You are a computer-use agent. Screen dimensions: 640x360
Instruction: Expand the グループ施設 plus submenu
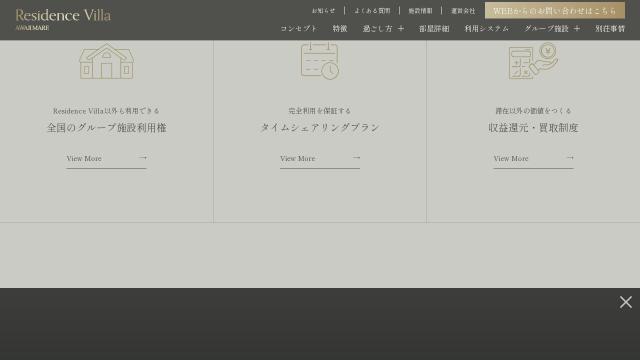[x=577, y=29]
